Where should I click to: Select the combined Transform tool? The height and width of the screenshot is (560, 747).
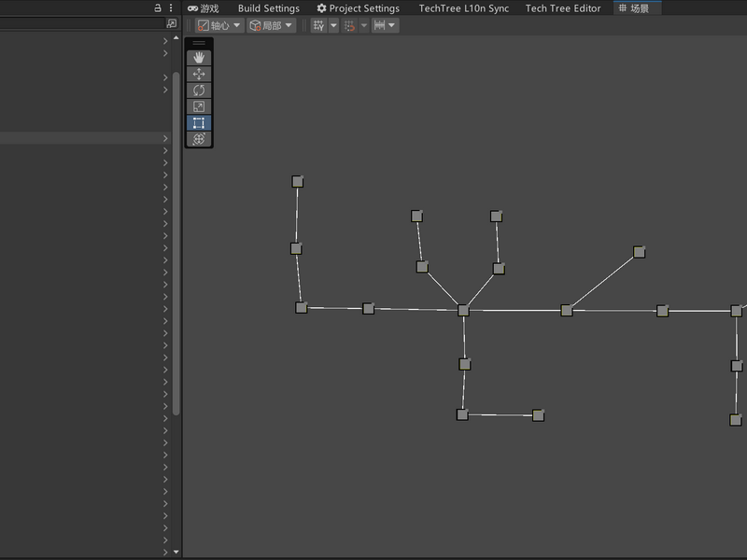(x=199, y=138)
